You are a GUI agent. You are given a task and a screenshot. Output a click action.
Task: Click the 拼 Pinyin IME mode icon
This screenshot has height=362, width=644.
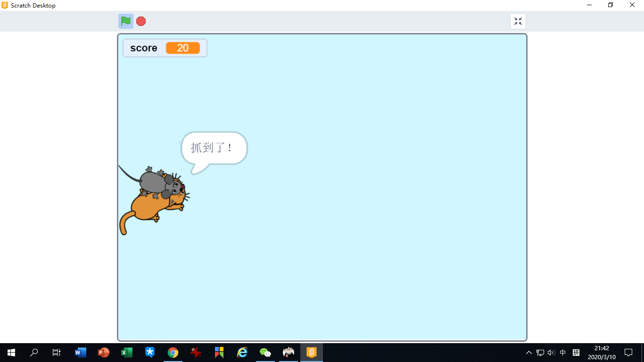(x=576, y=353)
